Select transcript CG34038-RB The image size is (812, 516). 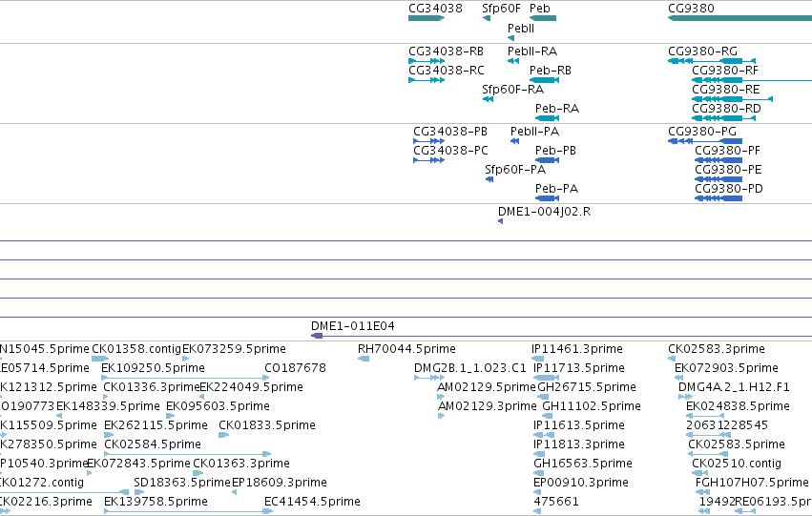click(427, 61)
